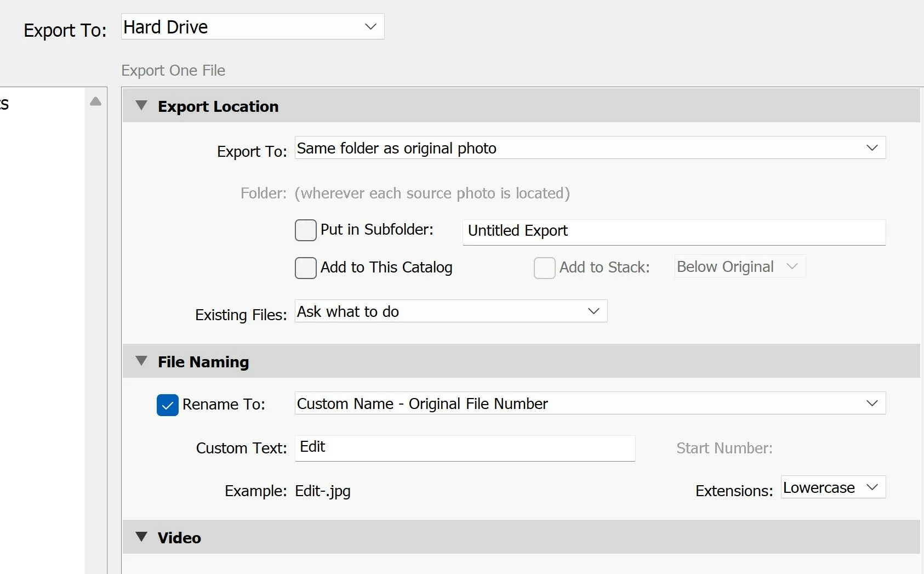Open the Below Original stack dropdown
This screenshot has width=924, height=574.
pos(739,266)
